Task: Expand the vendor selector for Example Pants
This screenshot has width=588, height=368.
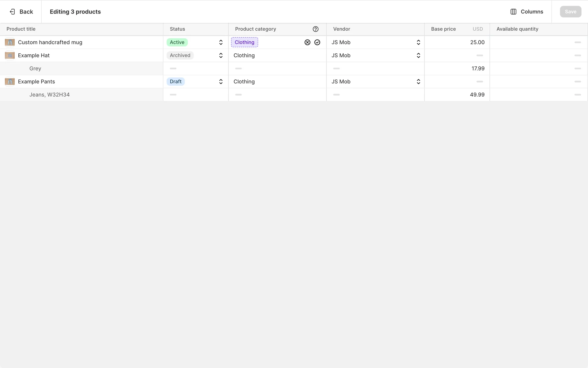Action: pyautogui.click(x=418, y=82)
